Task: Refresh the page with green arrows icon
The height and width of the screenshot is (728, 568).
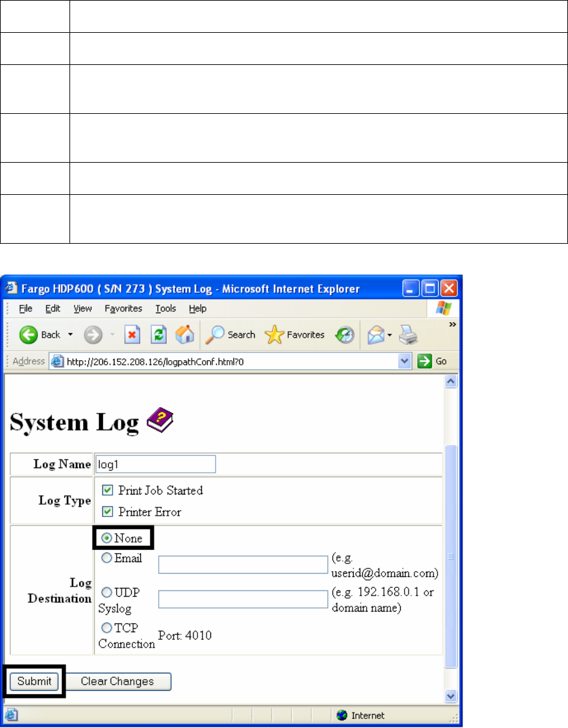Action: [159, 334]
